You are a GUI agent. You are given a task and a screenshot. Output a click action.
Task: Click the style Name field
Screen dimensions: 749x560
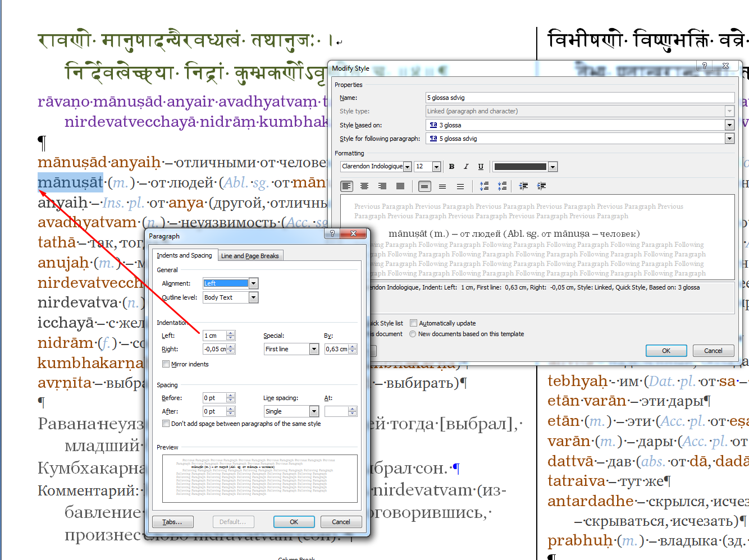580,98
